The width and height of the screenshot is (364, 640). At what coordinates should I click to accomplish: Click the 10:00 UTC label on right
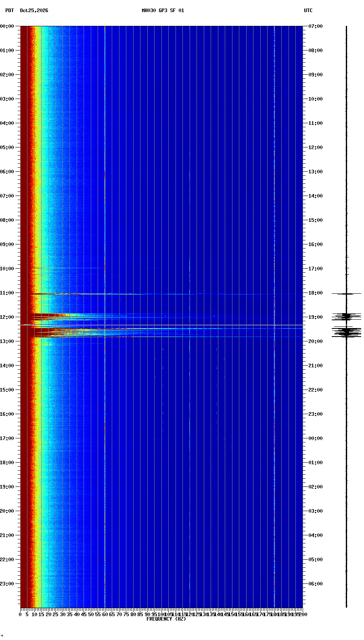(316, 99)
